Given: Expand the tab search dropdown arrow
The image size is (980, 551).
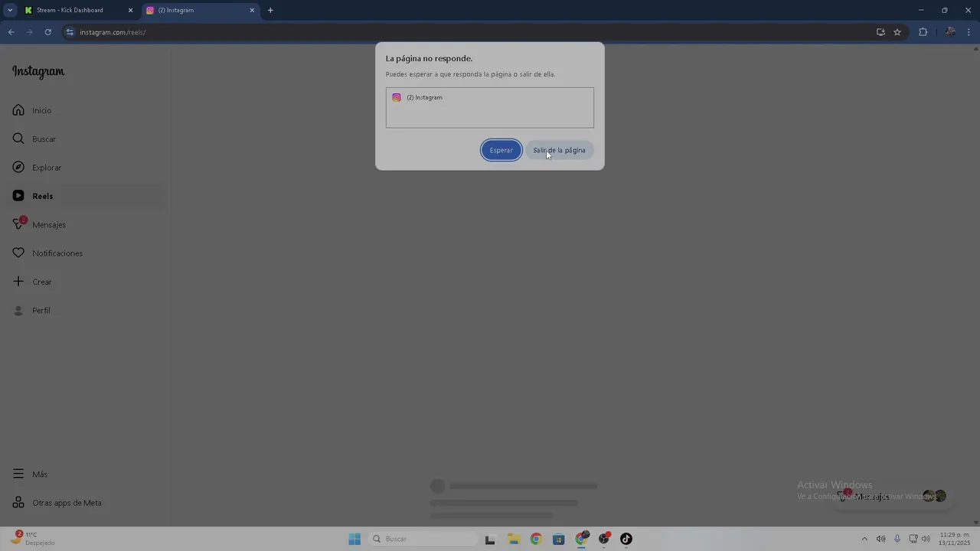Looking at the screenshot, I should tap(10, 10).
